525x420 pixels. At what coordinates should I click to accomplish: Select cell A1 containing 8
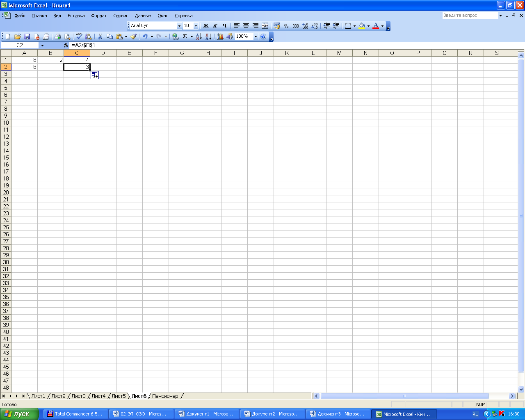pyautogui.click(x=24, y=60)
